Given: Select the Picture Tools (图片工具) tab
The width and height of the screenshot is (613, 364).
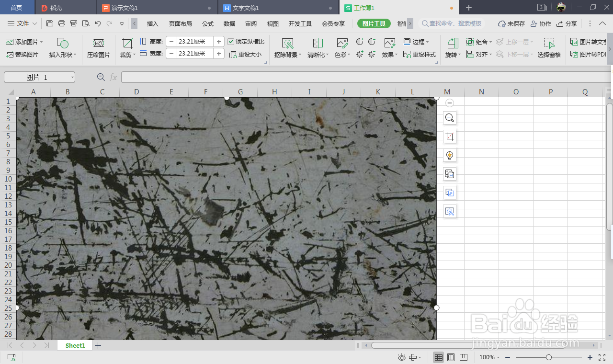Looking at the screenshot, I should point(374,23).
